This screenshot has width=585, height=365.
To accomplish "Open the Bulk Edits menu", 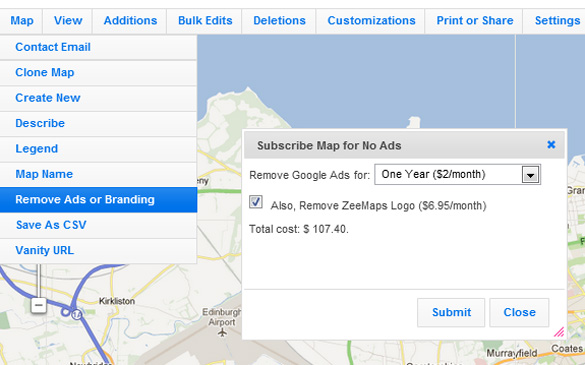I will (205, 21).
